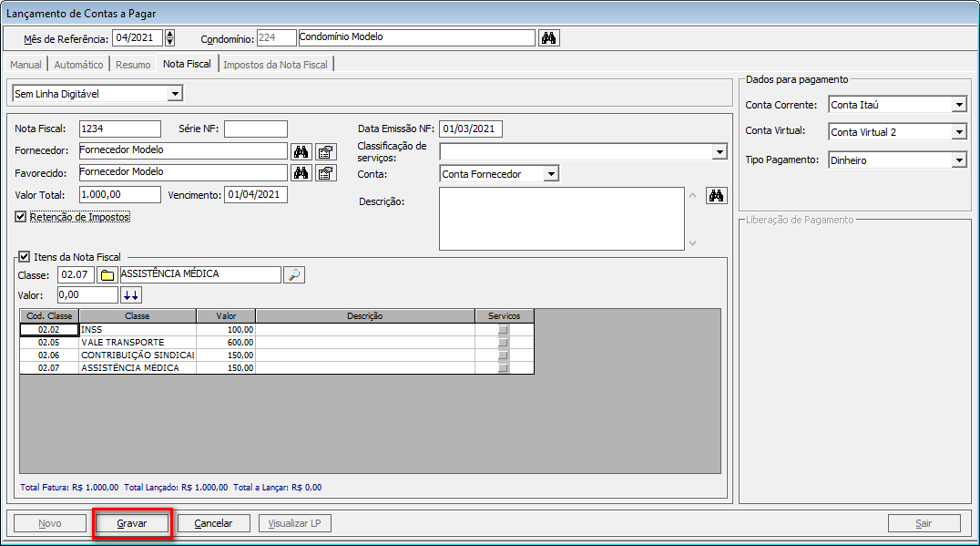This screenshot has height=546, width=980.
Task: Open Favorecido details form icon
Action: [x=326, y=173]
